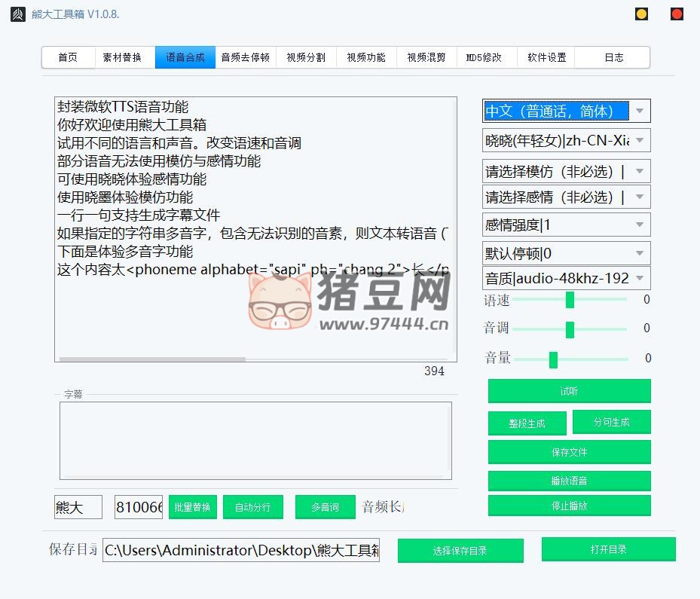Click the 播放语音 button
700x599 pixels.
pos(569,481)
